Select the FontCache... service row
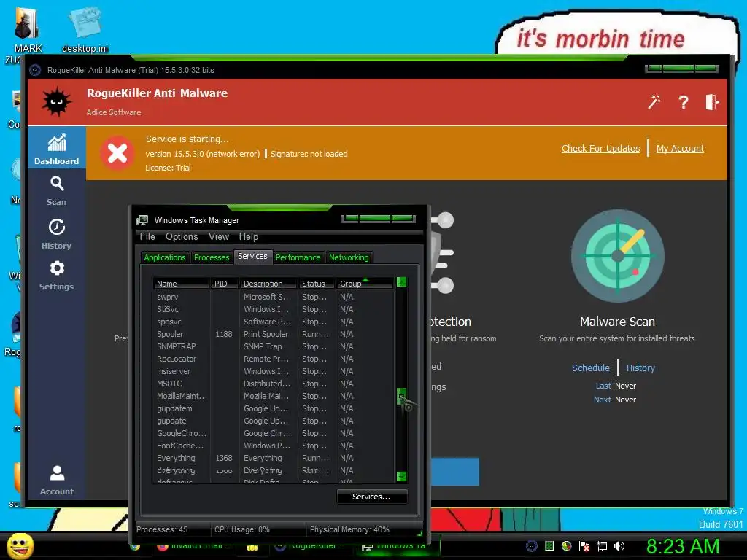The image size is (747, 560). (274, 446)
